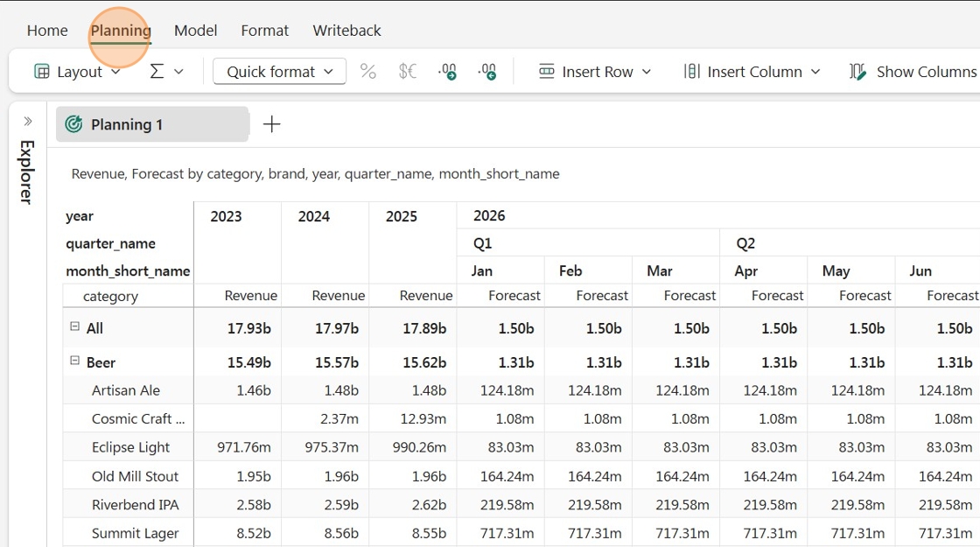
Task: Open the sigma totals icon menu
Action: [166, 72]
